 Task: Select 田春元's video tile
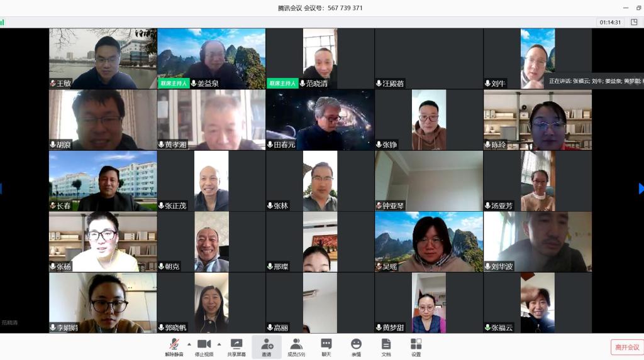[x=319, y=119]
